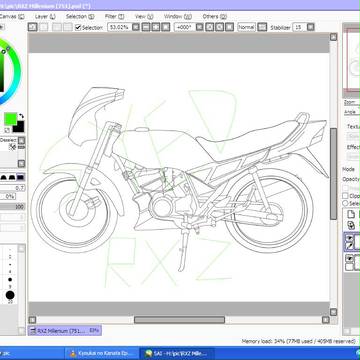Open the Window menu
The width and height of the screenshot is (360, 360).
click(178, 16)
